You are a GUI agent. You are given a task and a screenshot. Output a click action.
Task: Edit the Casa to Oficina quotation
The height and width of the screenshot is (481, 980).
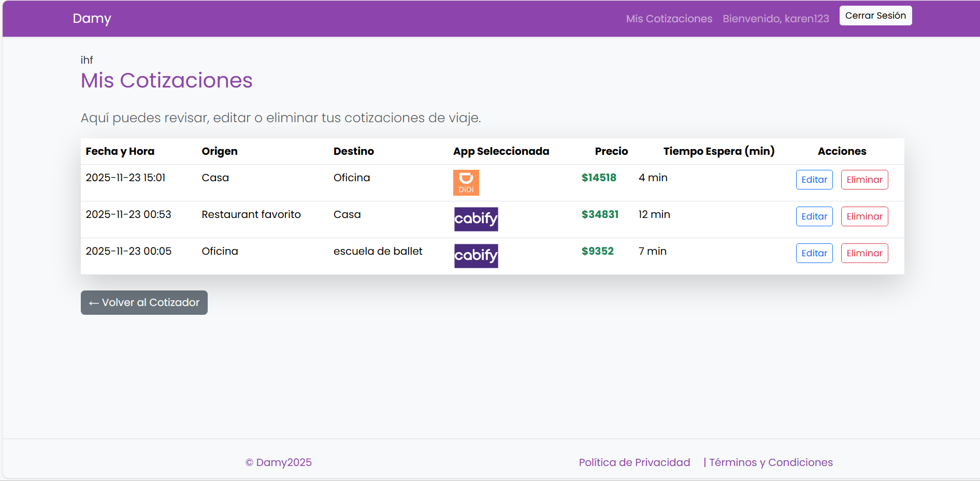coord(814,180)
